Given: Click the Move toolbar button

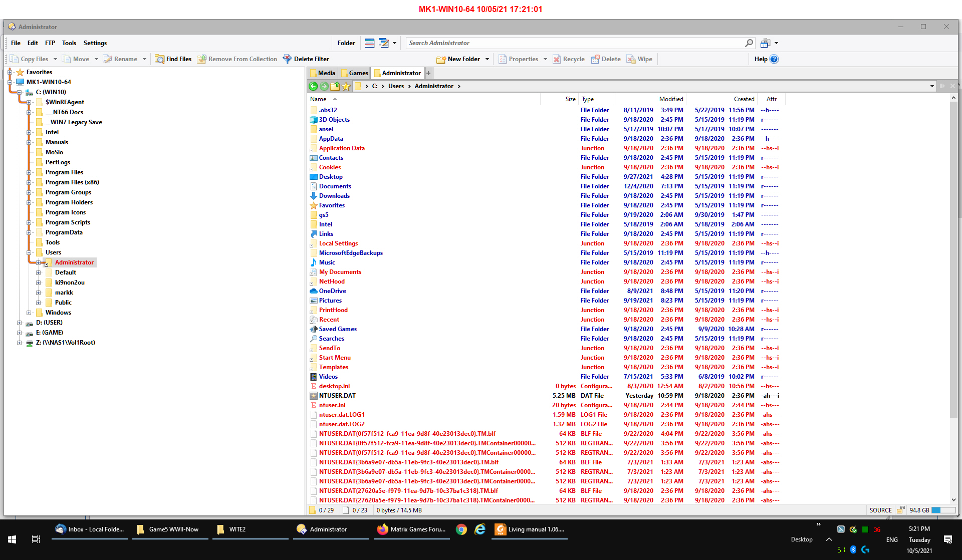Looking at the screenshot, I should [76, 59].
